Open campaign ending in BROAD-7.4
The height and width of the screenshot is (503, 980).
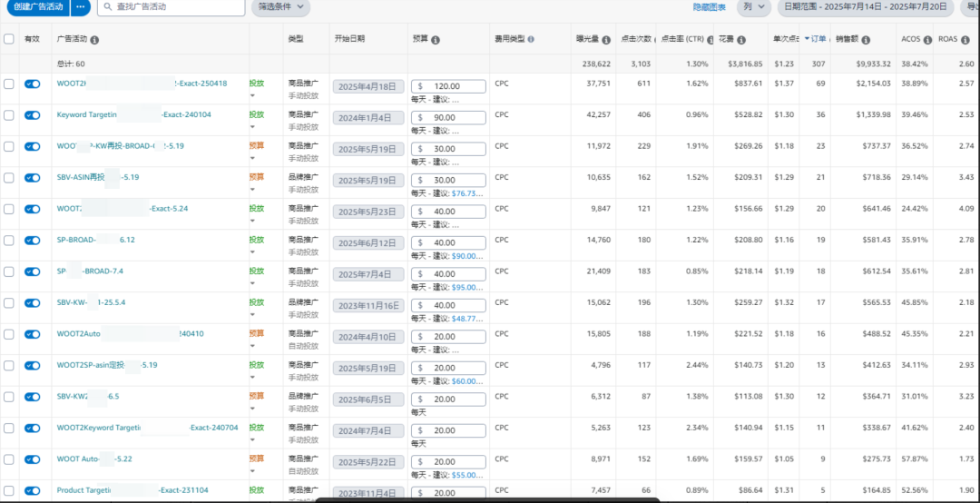click(x=90, y=271)
